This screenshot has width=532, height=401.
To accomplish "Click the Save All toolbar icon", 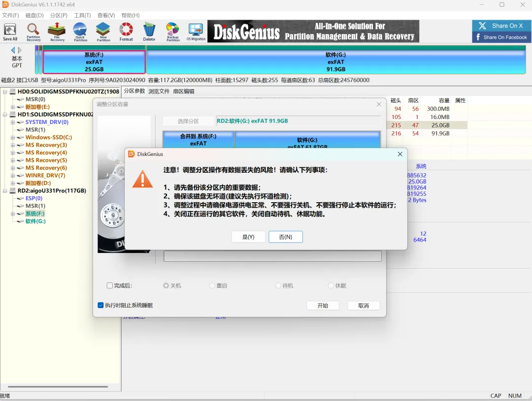I will pos(10,32).
